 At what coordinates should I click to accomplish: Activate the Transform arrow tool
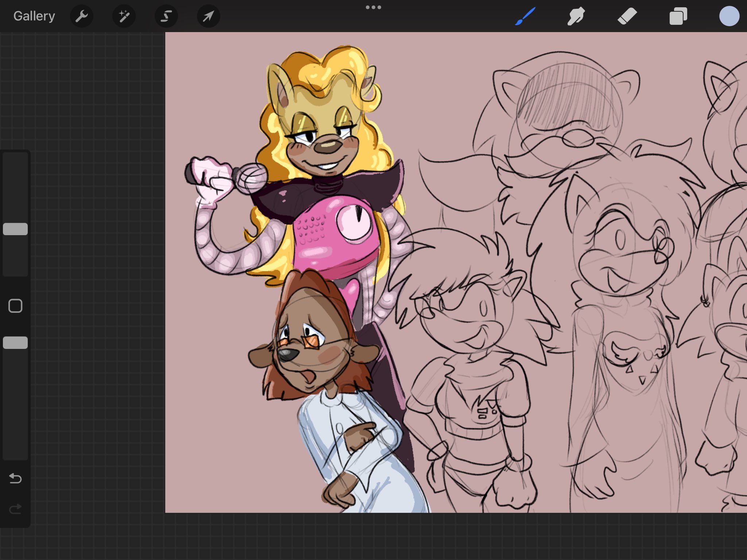(208, 16)
